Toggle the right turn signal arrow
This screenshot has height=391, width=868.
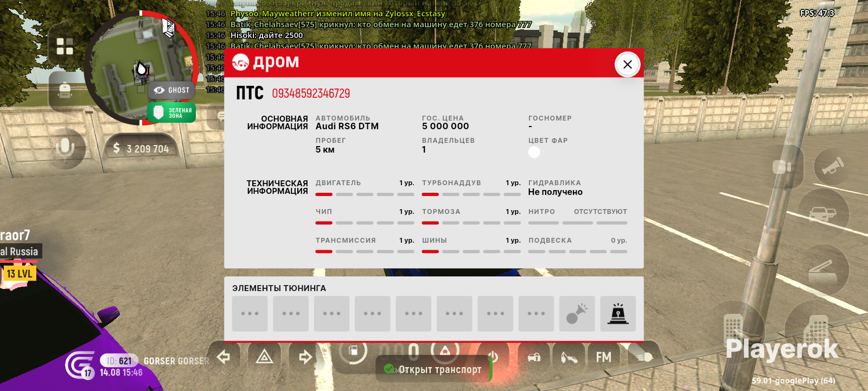coord(305,357)
